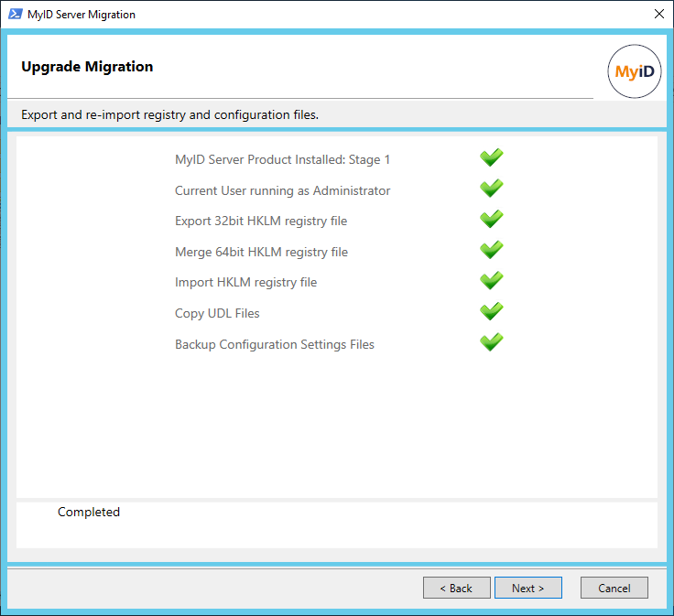Click checkmark beside Import HKLM registry file
674x616 pixels.
coord(492,280)
